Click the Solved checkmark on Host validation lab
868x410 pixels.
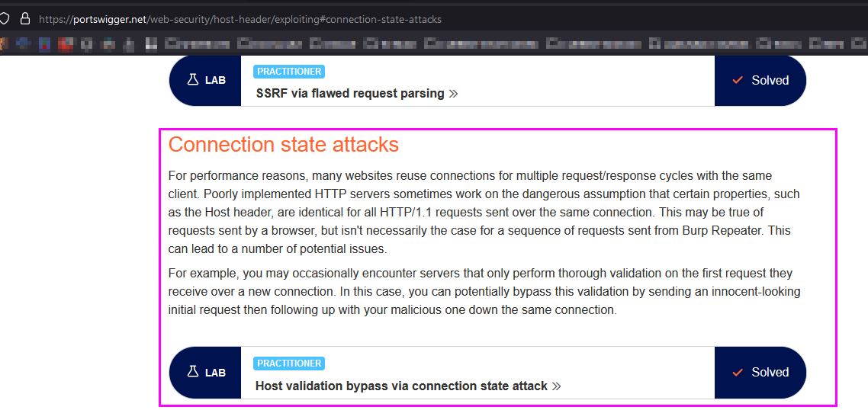coord(738,373)
